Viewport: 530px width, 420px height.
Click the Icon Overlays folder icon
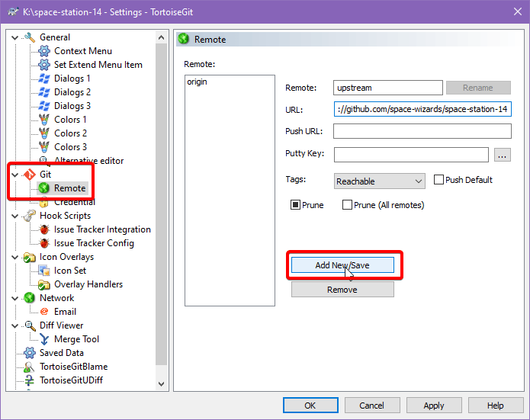[x=30, y=257]
